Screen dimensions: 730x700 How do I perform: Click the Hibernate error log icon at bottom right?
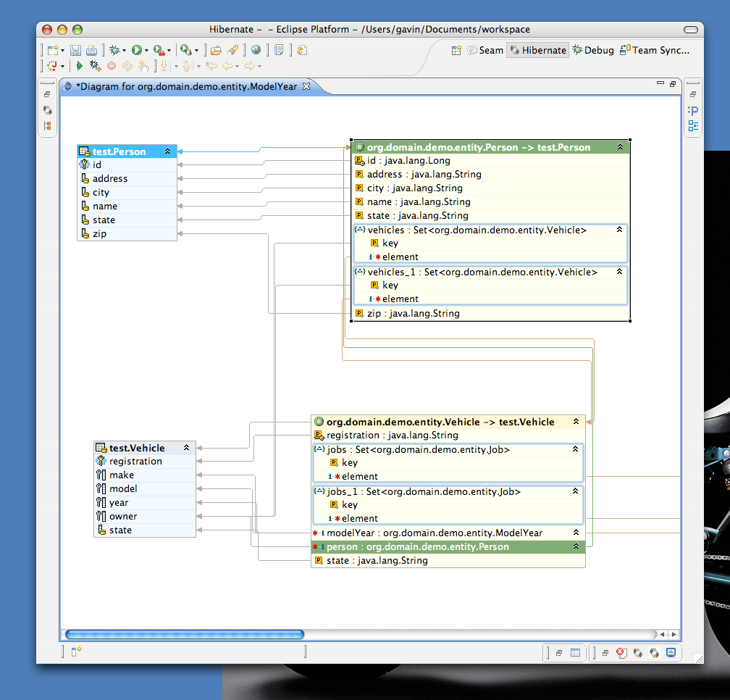point(621,652)
